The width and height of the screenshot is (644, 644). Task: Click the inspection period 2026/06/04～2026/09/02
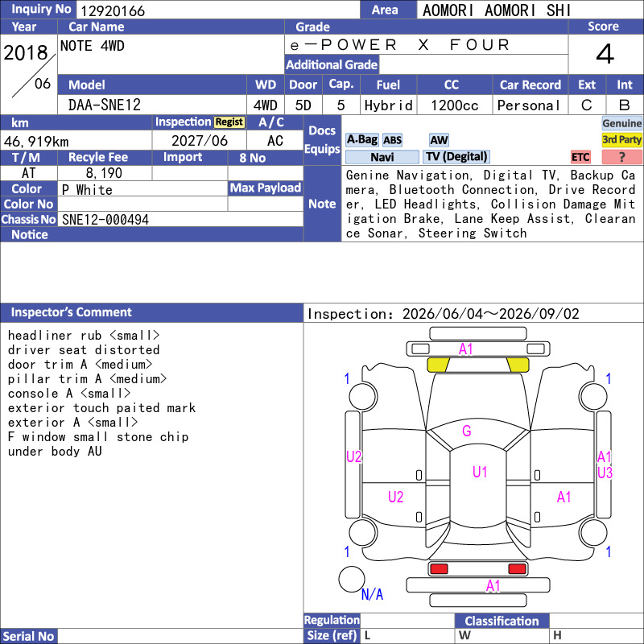click(x=490, y=314)
